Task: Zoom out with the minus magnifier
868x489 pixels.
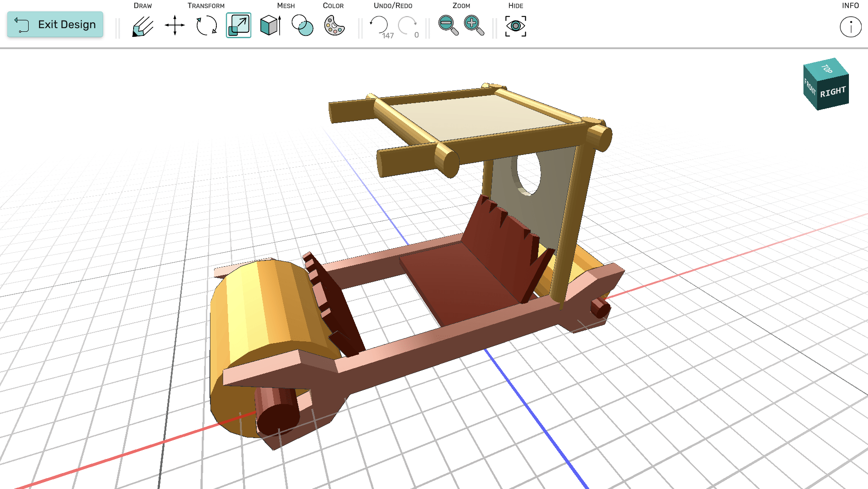Action: pos(448,25)
